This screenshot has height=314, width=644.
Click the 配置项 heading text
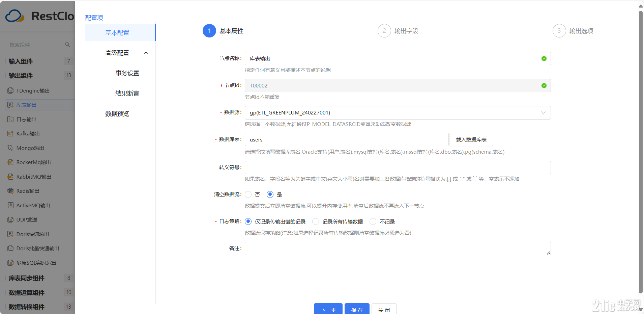pos(94,18)
